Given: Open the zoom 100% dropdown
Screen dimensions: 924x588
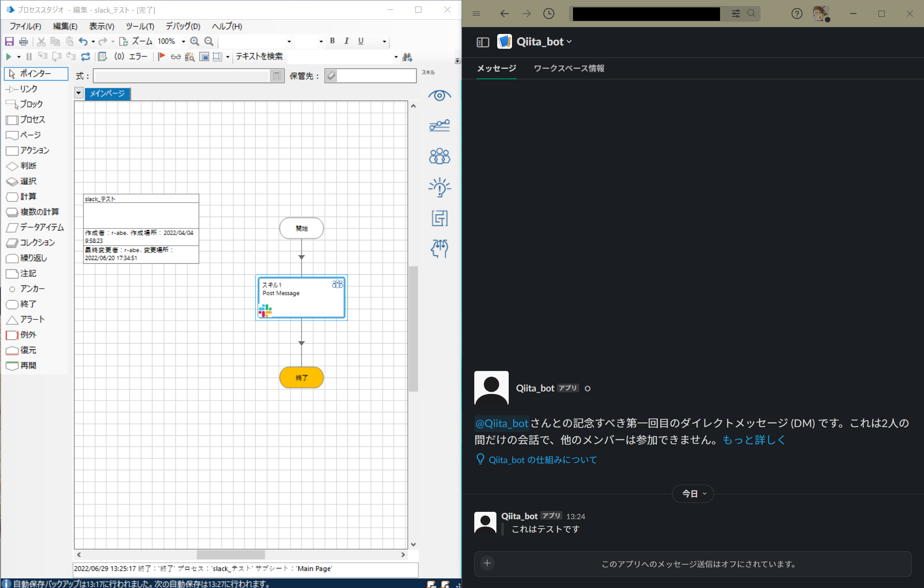Looking at the screenshot, I should (183, 41).
